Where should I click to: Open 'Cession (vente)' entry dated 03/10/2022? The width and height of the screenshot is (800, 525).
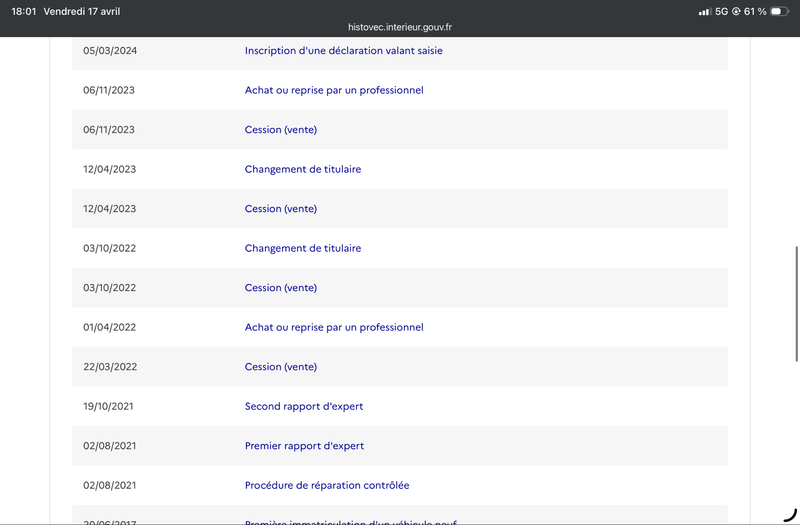point(281,288)
